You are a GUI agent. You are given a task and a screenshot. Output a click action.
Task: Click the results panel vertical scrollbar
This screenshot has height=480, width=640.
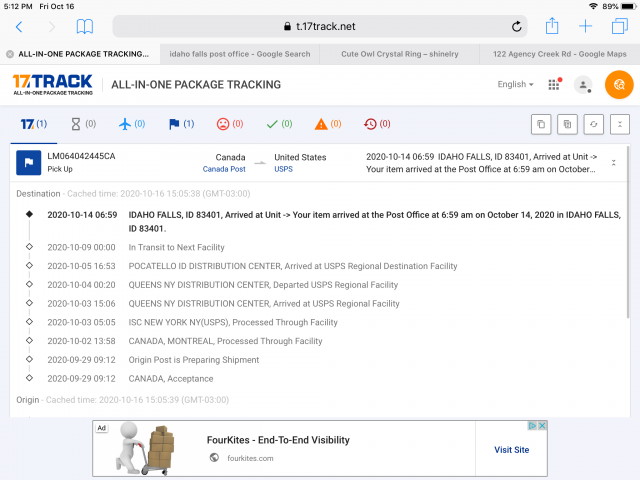[628, 233]
